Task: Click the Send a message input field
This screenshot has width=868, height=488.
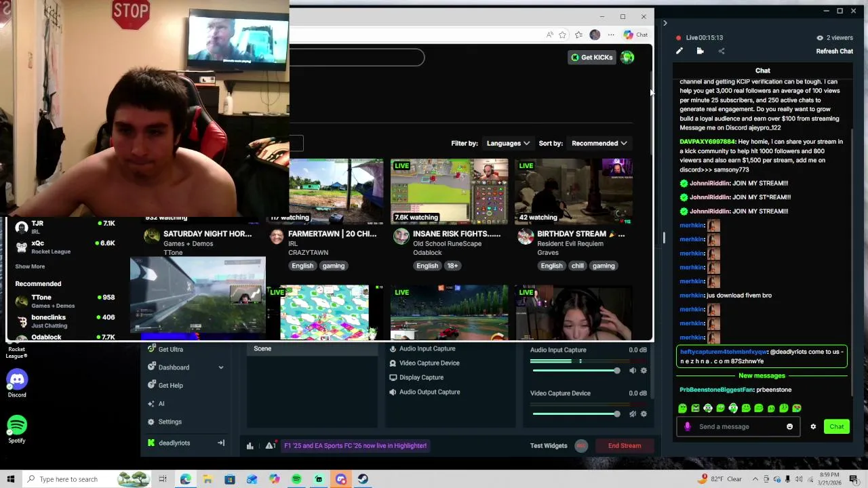Action: [x=739, y=427]
